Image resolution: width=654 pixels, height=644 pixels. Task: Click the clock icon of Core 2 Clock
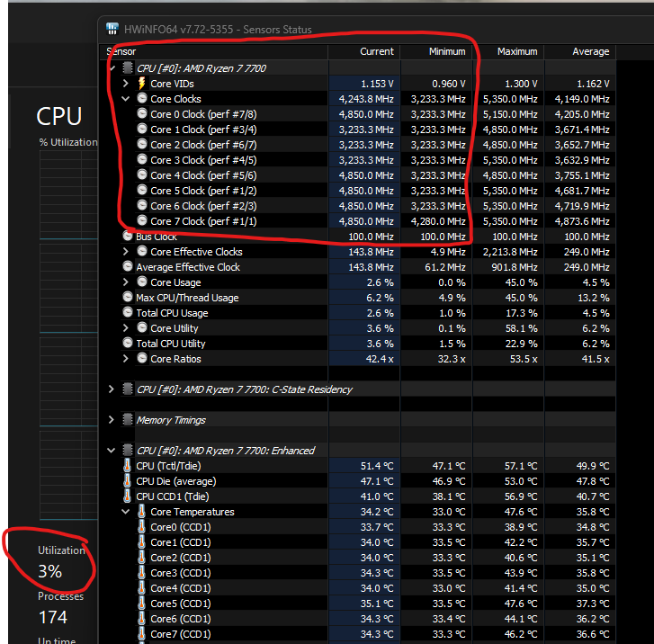point(142,144)
